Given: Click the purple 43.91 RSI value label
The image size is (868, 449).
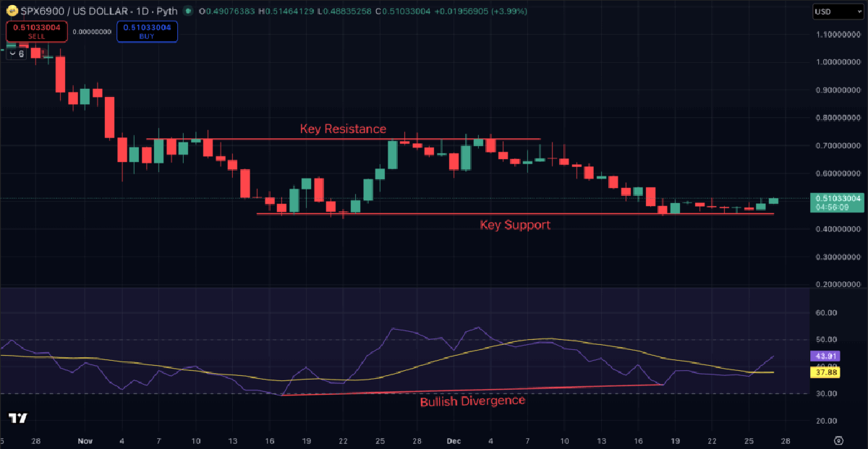Looking at the screenshot, I should (x=825, y=356).
